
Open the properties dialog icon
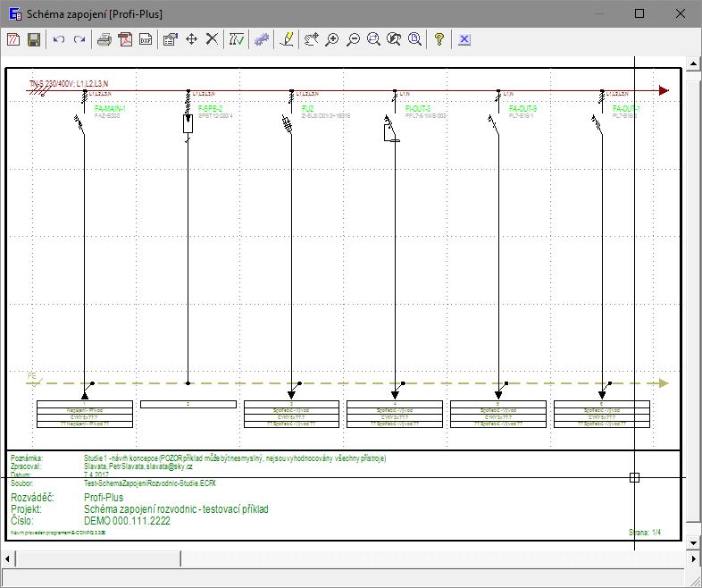(x=171, y=39)
